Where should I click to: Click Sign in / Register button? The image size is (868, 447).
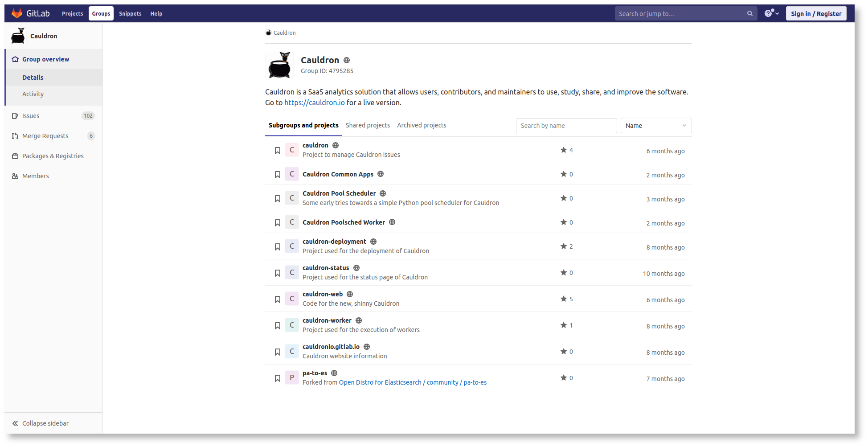pyautogui.click(x=816, y=13)
